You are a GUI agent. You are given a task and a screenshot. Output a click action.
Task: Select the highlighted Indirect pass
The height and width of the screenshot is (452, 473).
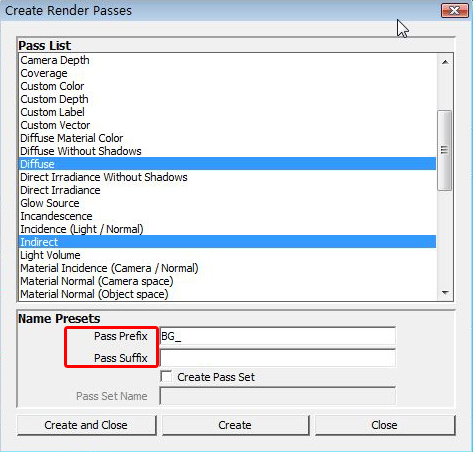tap(228, 242)
